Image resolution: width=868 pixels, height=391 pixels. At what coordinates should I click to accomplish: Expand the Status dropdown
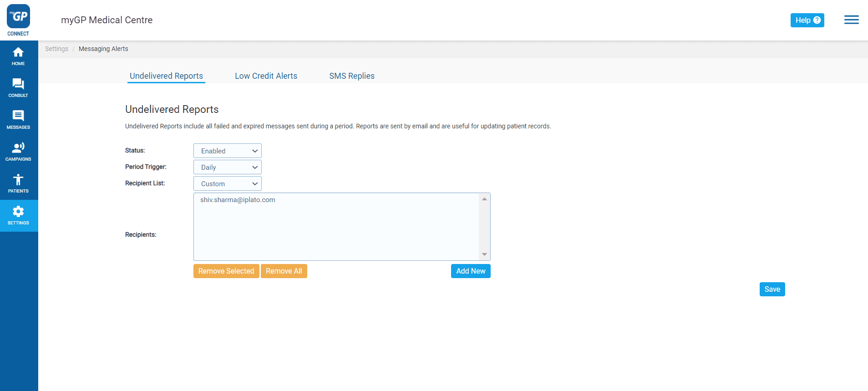point(227,151)
